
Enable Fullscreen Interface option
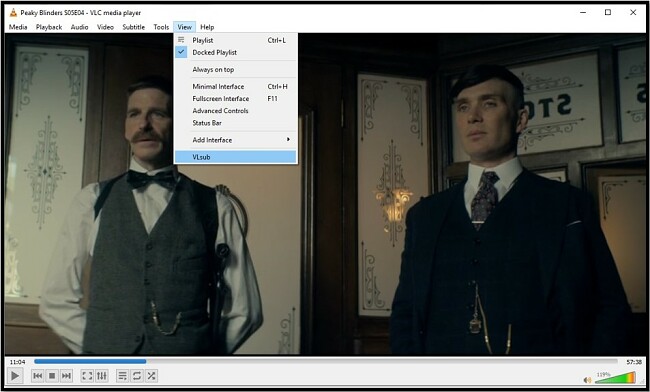235,99
